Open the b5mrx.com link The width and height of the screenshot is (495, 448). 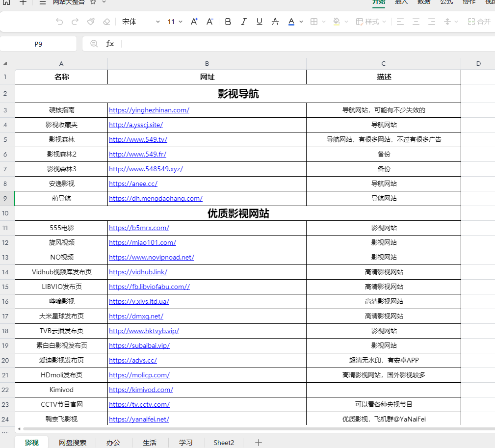(139, 228)
